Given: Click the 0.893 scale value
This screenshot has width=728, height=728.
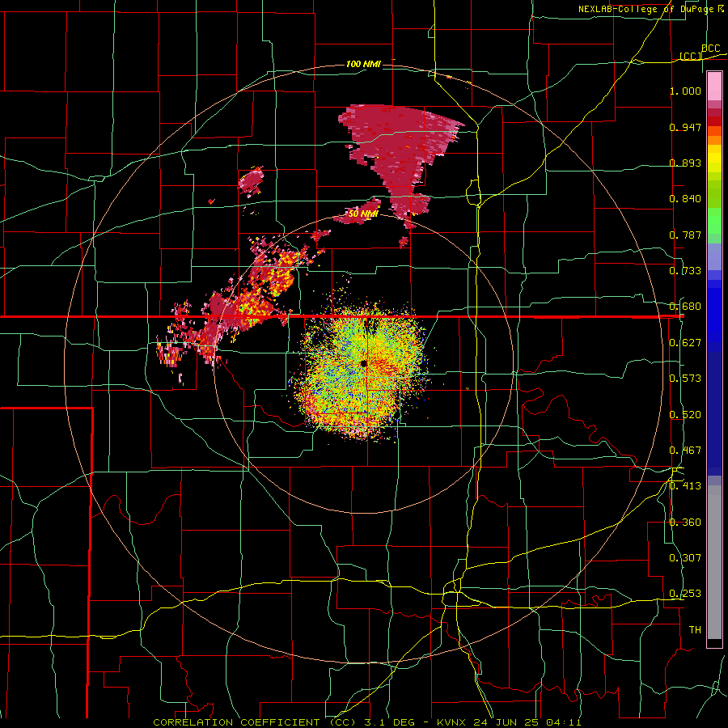Looking at the screenshot, I should [x=685, y=163].
